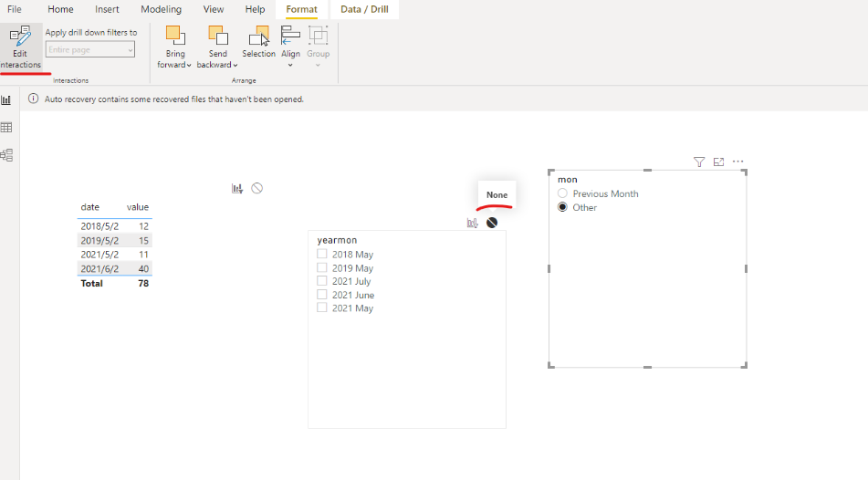Open Apply drill down filters dropdown
Image resolution: width=868 pixels, height=480 pixels.
90,50
